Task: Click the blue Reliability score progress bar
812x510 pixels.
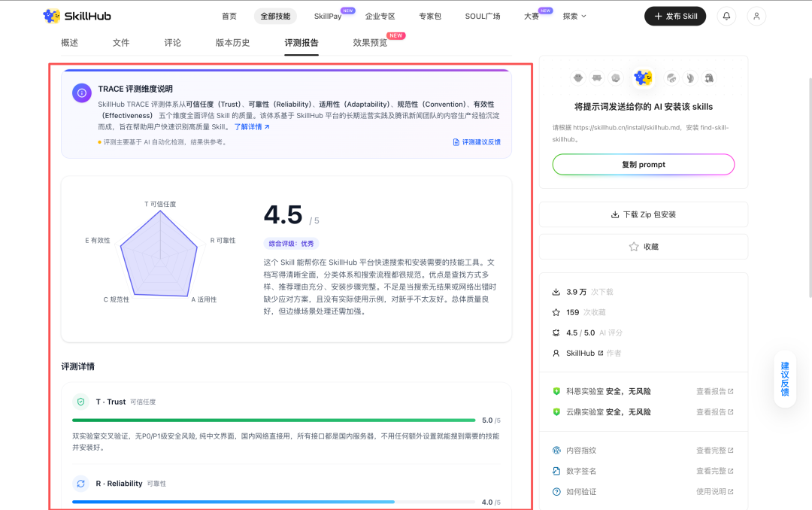Action: tap(234, 502)
